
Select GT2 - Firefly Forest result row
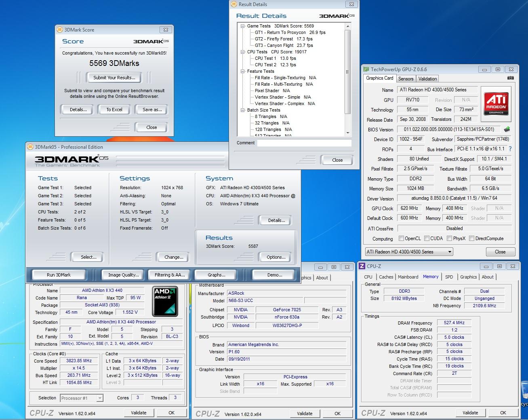pos(284,39)
